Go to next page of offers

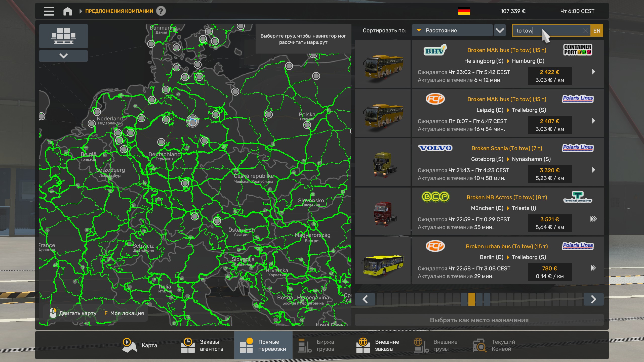tap(593, 299)
